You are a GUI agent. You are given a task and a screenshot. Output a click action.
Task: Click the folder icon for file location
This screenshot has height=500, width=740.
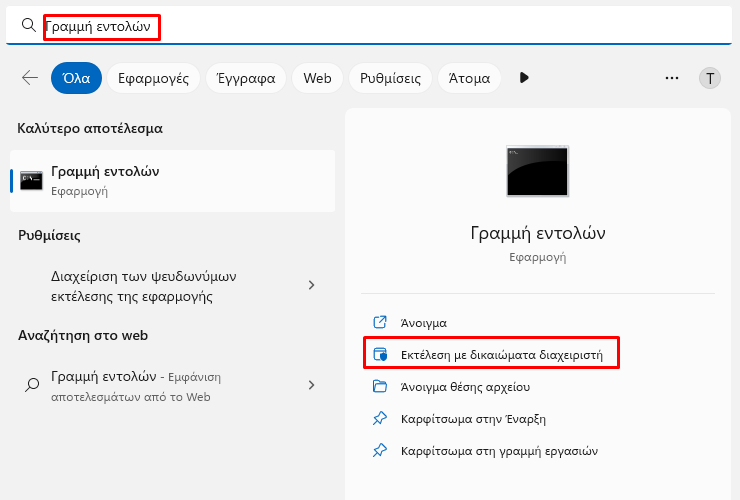[380, 386]
